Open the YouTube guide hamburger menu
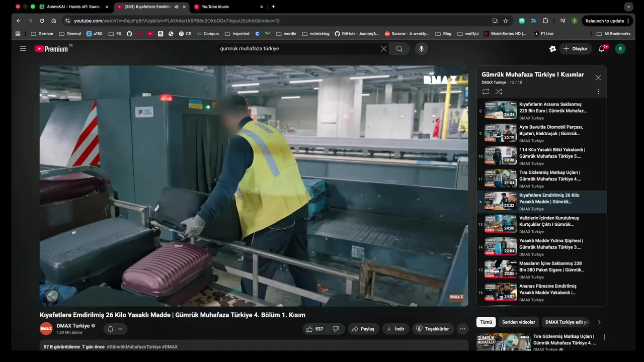This screenshot has height=362, width=644. click(23, 49)
